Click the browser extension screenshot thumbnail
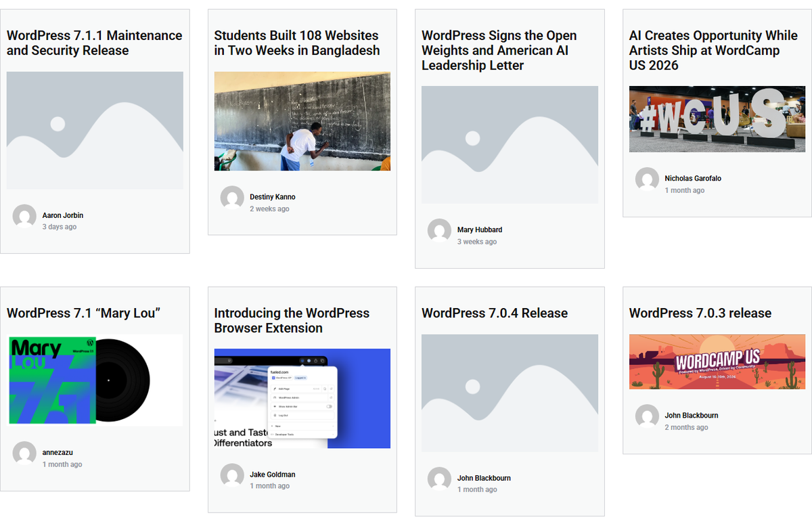 (x=302, y=399)
